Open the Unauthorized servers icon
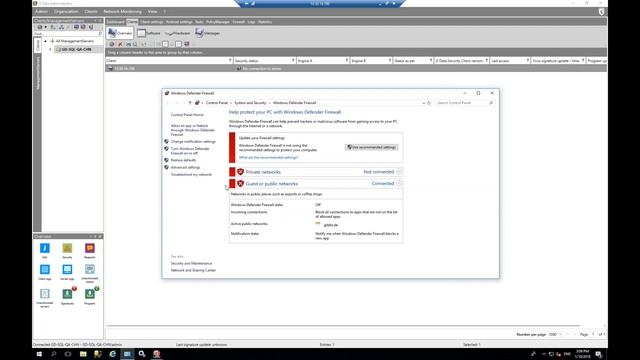Screen dimensions: 640x360 point(45,294)
